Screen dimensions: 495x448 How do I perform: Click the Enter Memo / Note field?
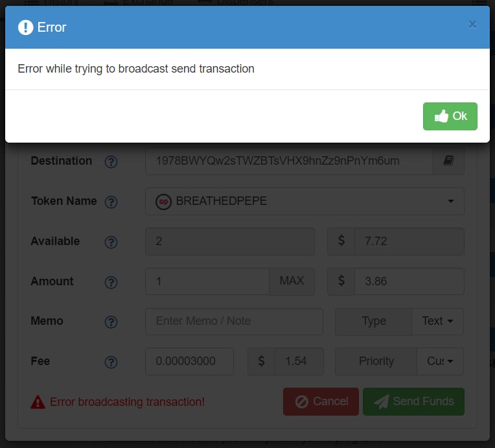coord(234,322)
